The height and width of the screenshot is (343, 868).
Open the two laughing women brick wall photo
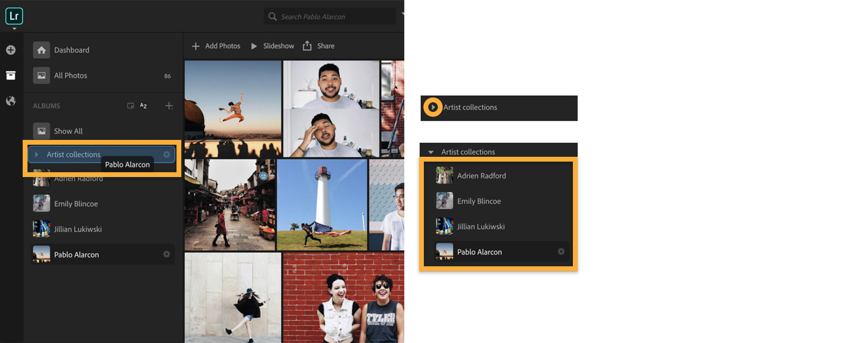pos(344,298)
